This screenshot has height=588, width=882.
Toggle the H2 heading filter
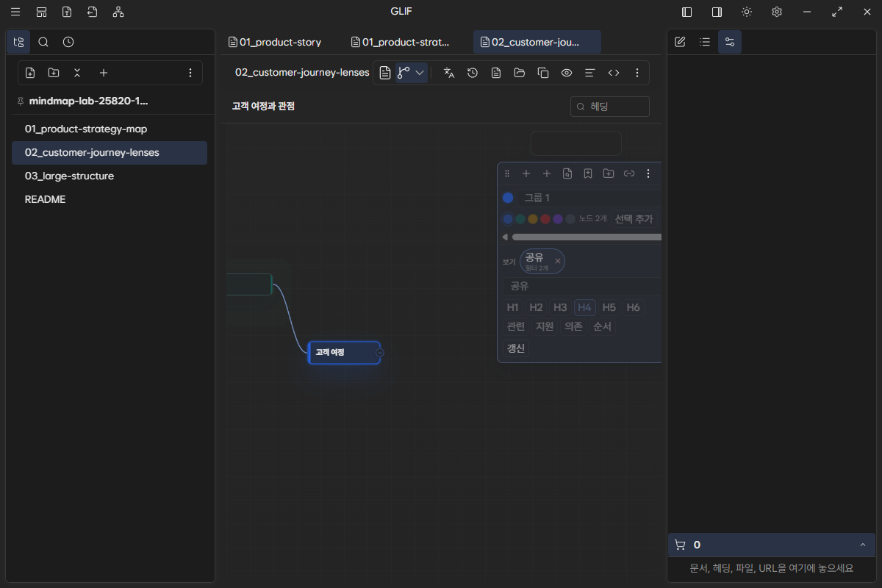click(x=537, y=307)
